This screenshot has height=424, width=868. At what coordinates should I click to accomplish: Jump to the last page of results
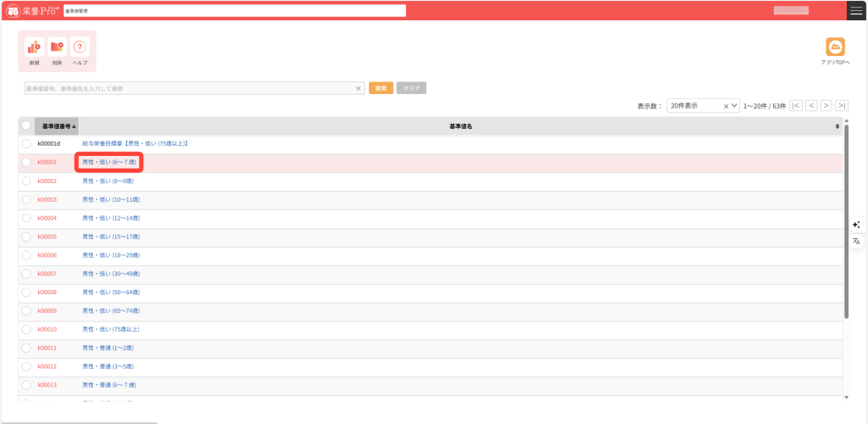[841, 106]
